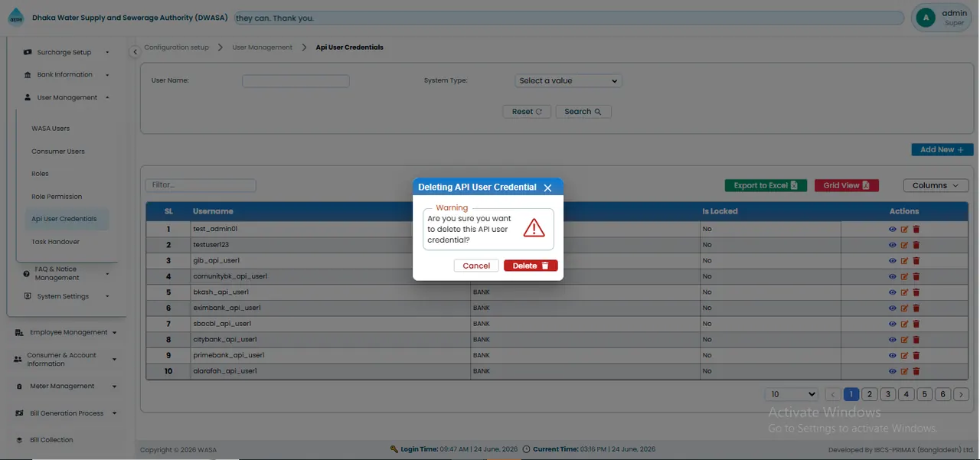Delete citybank_api_user1 trash icon
This screenshot has width=980, height=460.
tap(916, 339)
